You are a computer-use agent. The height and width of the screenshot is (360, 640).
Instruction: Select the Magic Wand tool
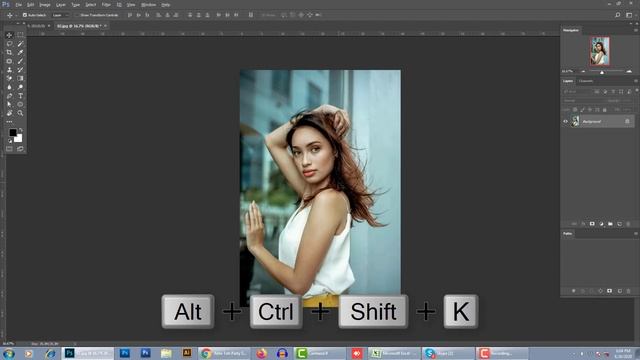tap(20, 44)
